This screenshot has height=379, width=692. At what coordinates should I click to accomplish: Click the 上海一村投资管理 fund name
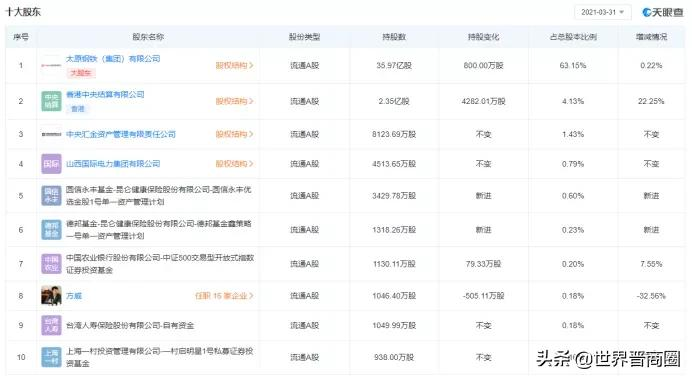tap(160, 357)
